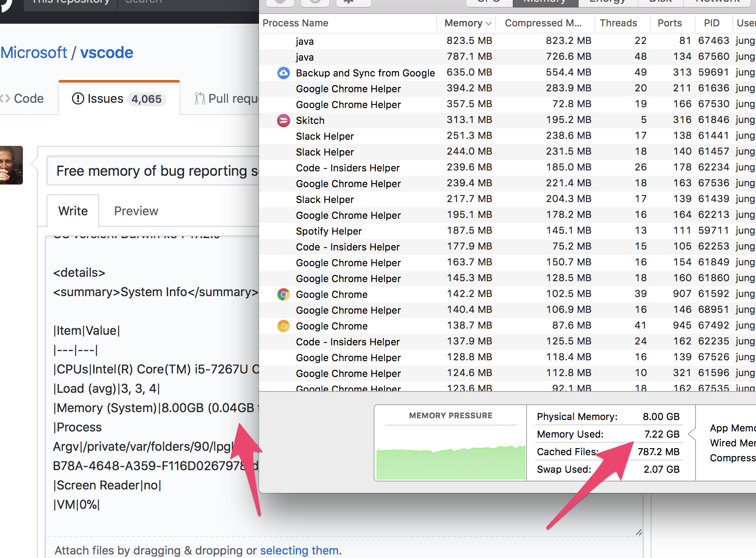Select the Google Chrome process with 138.7 MB
The image size is (756, 558).
[x=508, y=326]
